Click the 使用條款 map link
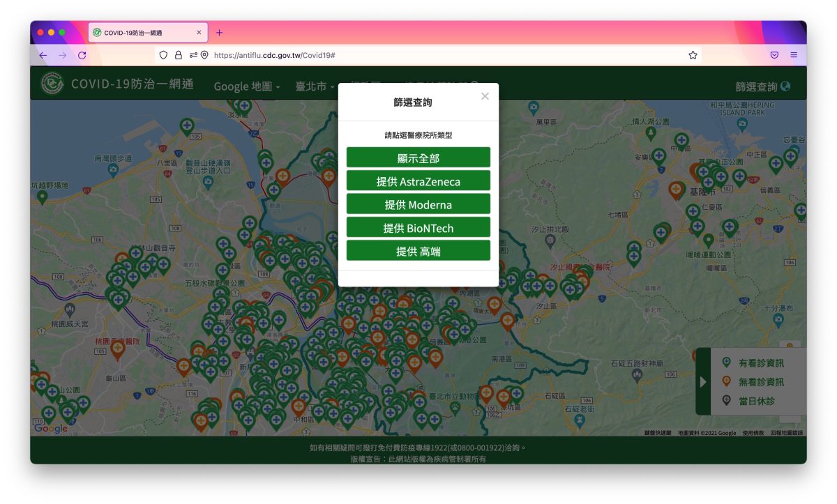837x504 pixels. pos(753,433)
